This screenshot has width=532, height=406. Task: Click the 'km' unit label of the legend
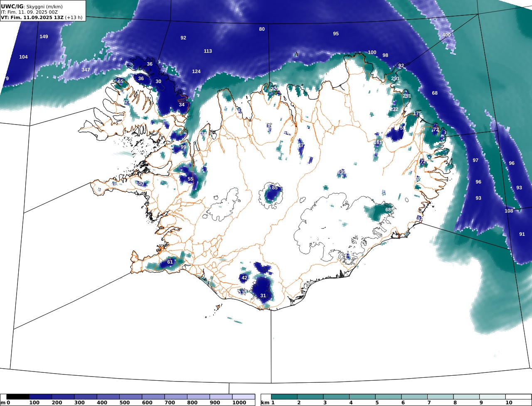click(265, 403)
